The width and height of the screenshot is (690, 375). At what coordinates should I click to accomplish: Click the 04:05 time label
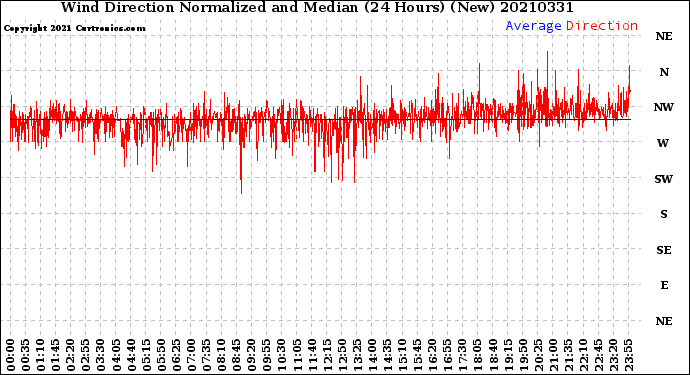pyautogui.click(x=116, y=355)
